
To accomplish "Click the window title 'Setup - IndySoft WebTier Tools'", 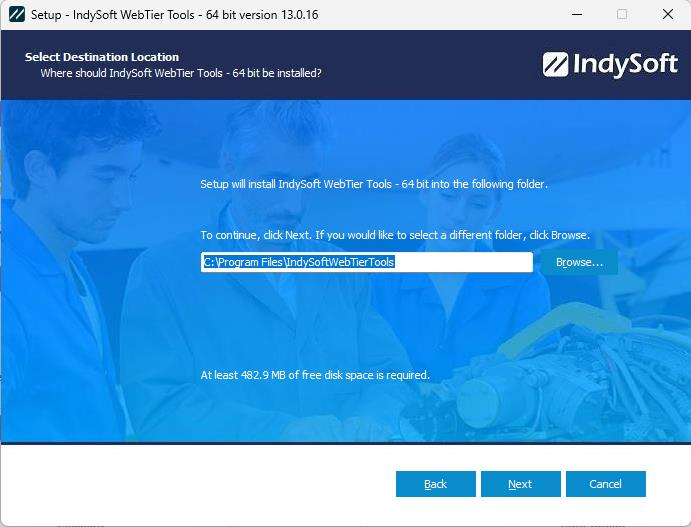I will tap(175, 15).
